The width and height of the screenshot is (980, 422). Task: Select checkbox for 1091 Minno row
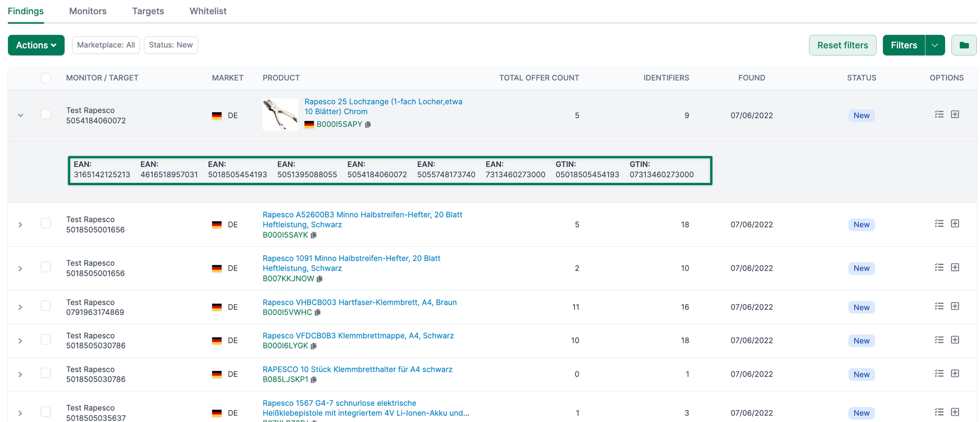point(46,267)
